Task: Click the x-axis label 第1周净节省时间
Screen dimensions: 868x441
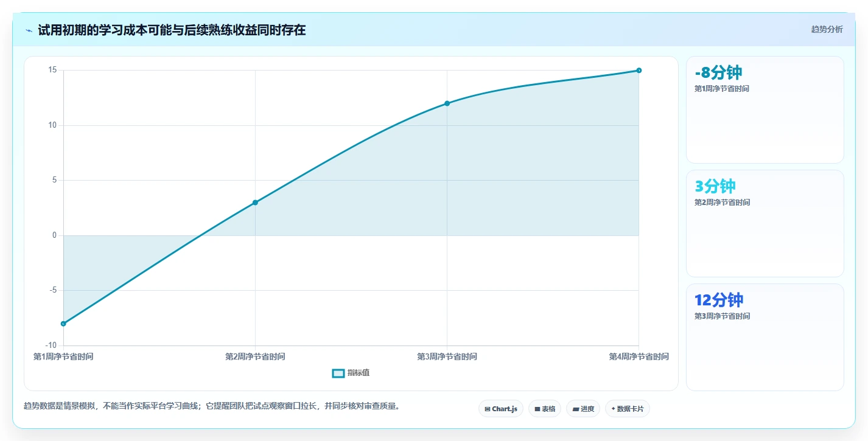Action: [63, 356]
